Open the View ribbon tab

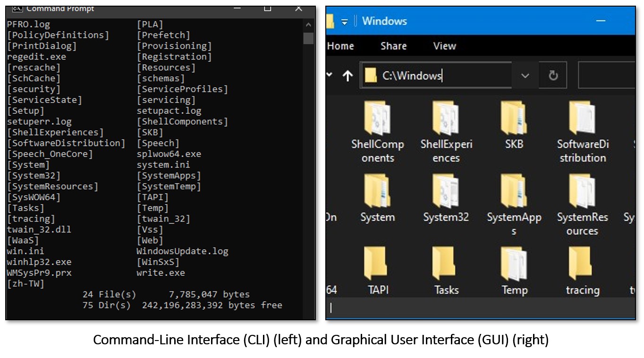[x=444, y=46]
